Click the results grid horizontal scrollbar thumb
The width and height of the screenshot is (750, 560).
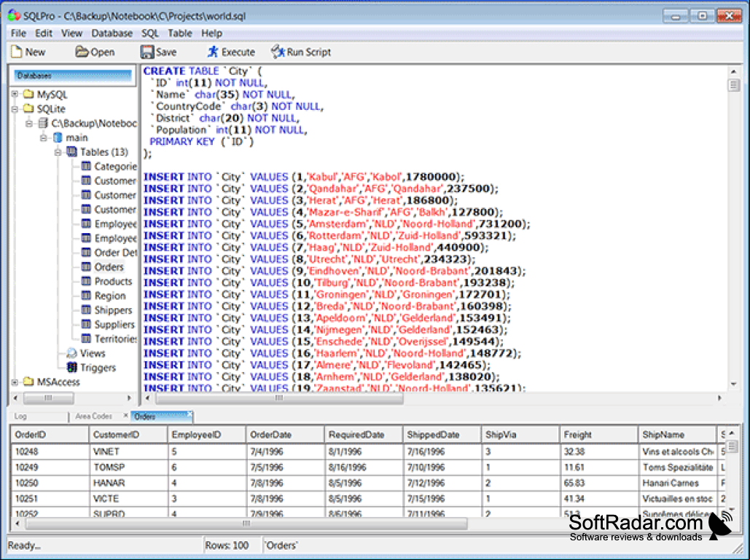click(x=246, y=523)
